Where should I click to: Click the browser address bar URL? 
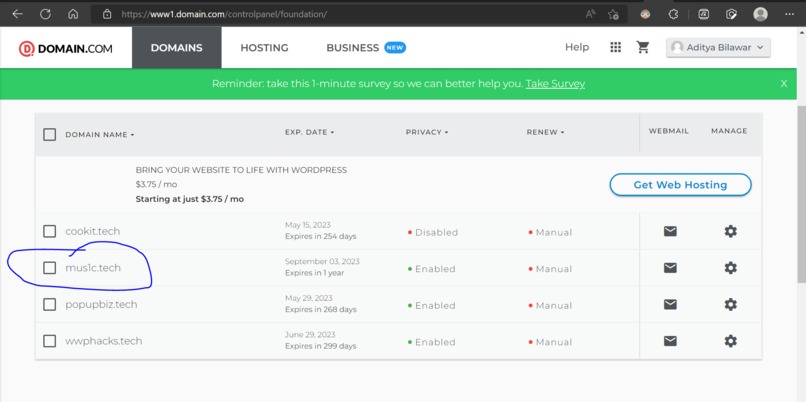(224, 14)
